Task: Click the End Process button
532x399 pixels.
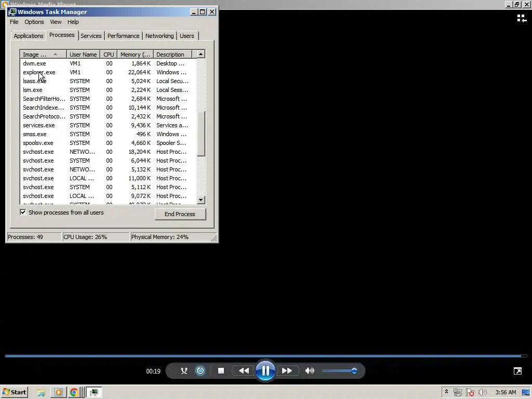Action: point(180,214)
